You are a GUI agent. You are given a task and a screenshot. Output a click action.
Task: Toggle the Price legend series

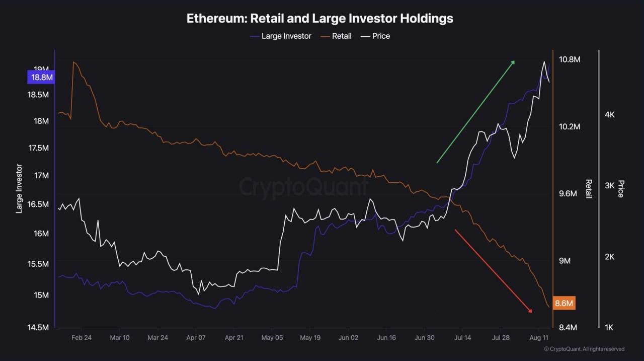pos(375,36)
